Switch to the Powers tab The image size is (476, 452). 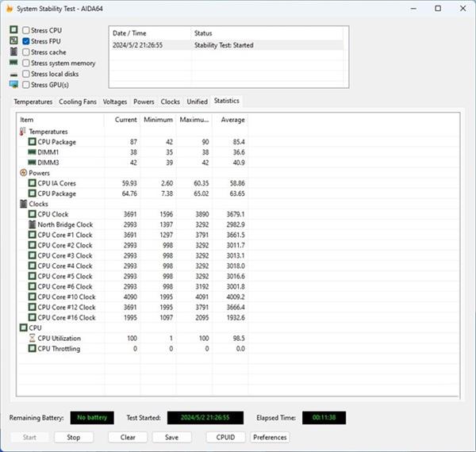[x=144, y=102]
